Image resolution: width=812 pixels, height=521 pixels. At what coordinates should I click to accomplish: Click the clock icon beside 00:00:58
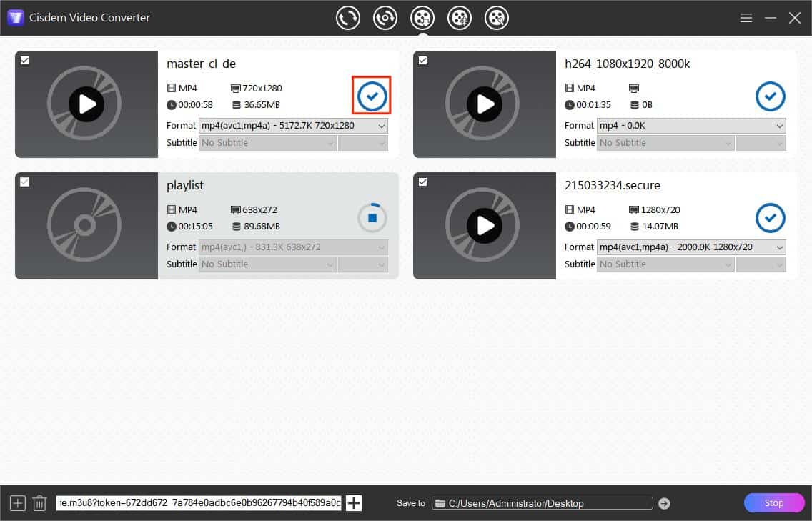(x=172, y=105)
